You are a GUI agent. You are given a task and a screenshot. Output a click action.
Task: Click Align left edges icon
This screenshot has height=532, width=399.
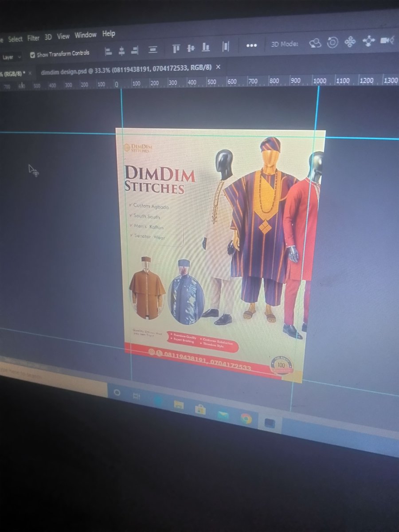coord(108,52)
